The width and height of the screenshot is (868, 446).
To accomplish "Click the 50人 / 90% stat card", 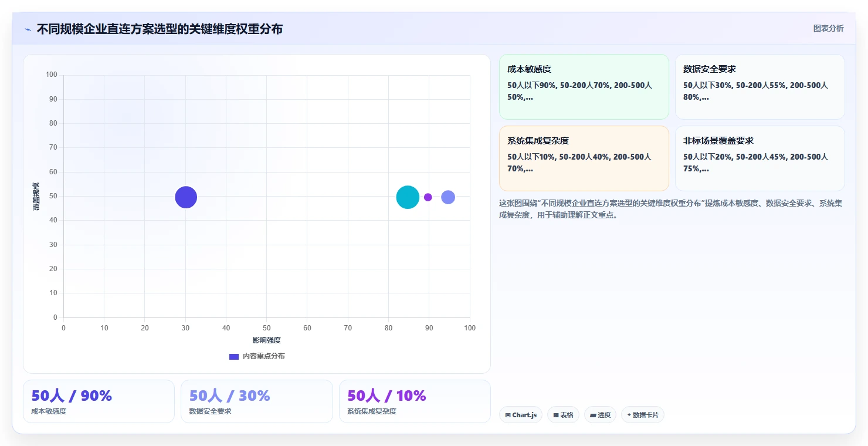I will tap(99, 401).
